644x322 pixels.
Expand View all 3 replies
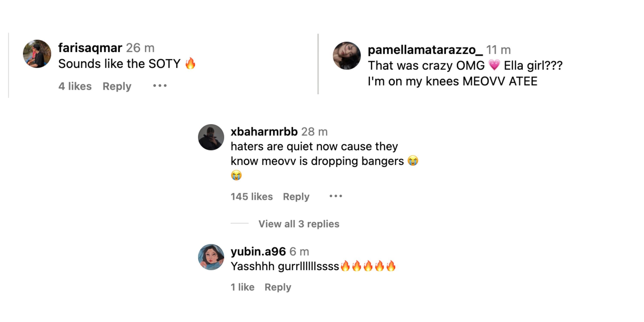pos(299,224)
